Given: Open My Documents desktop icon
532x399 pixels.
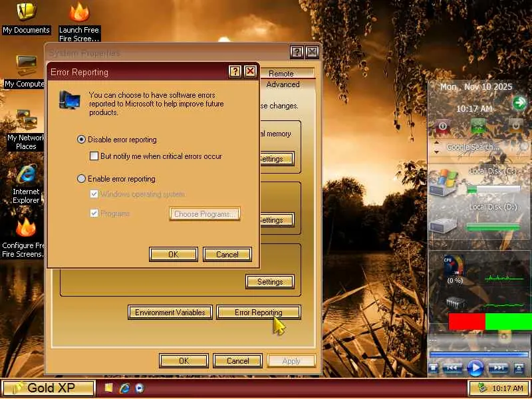Looking at the screenshot, I should tap(26, 19).
